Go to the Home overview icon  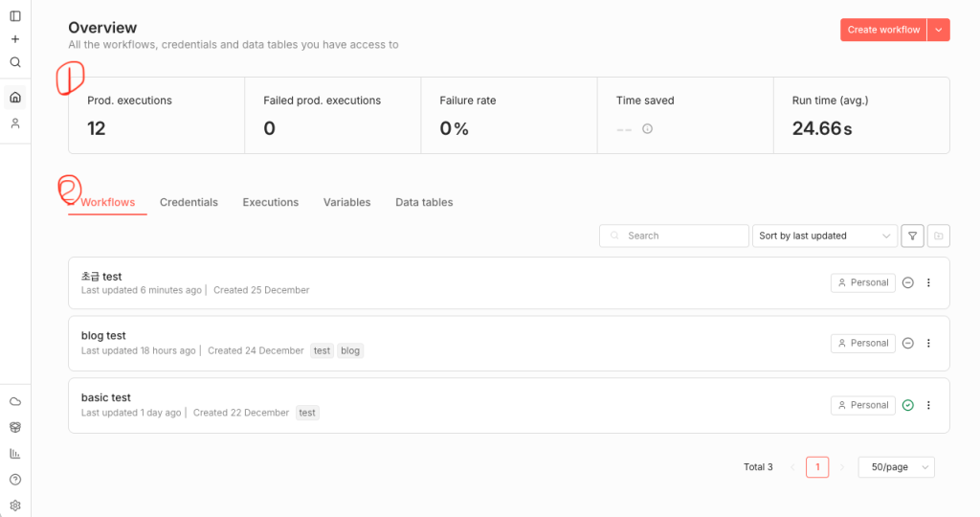click(15, 97)
